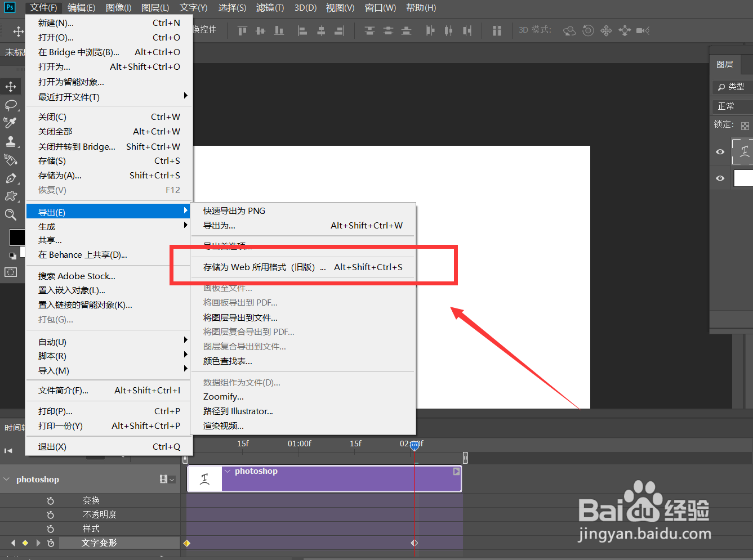Select the Clone Stamp tool

pos(11,141)
